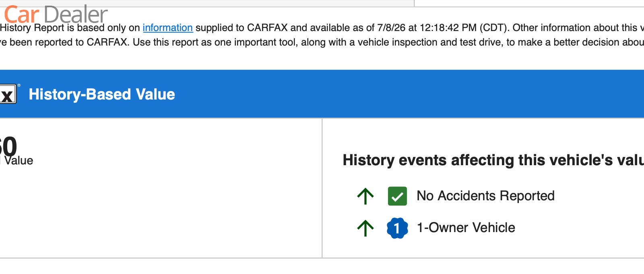Click the blue 1-Owner badge icon
Screen dimensions: 644x274
(397, 228)
